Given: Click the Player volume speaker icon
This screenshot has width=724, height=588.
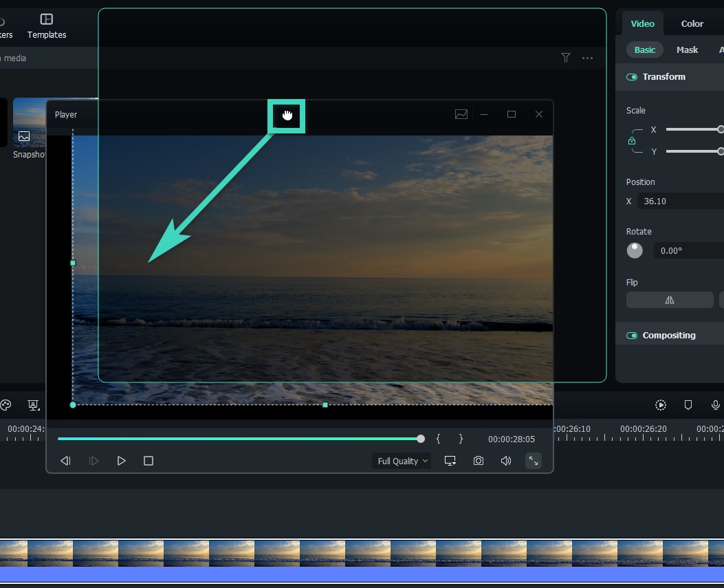Looking at the screenshot, I should coord(506,461).
